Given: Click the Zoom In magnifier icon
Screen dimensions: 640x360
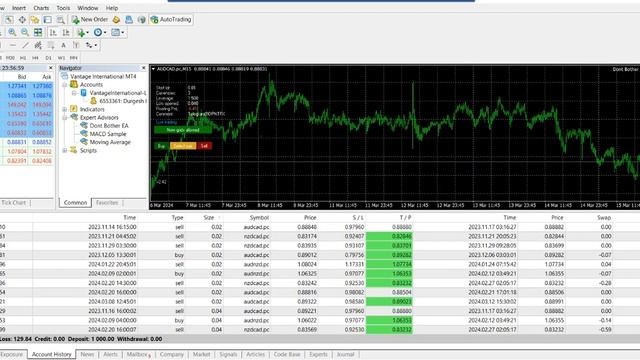Looking at the screenshot, I should point(12,32).
